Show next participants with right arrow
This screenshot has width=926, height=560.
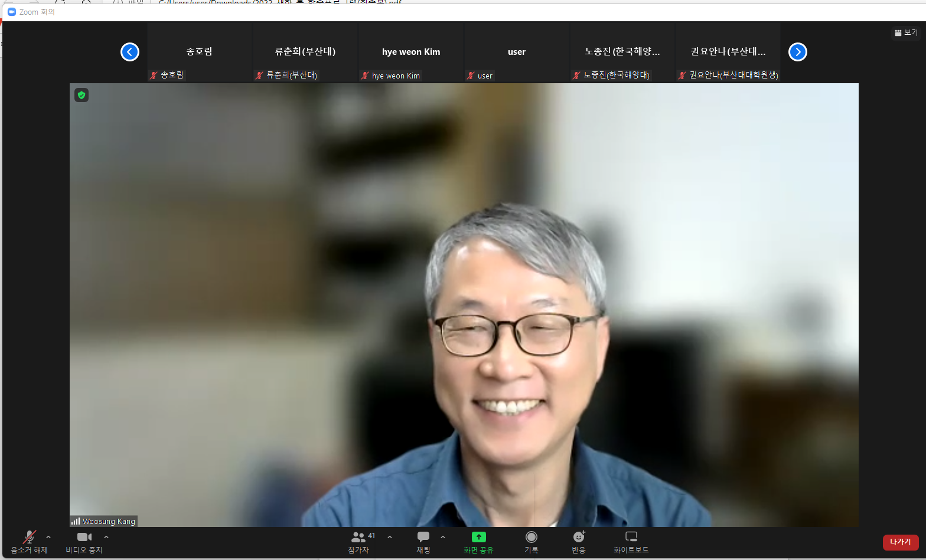(x=798, y=52)
